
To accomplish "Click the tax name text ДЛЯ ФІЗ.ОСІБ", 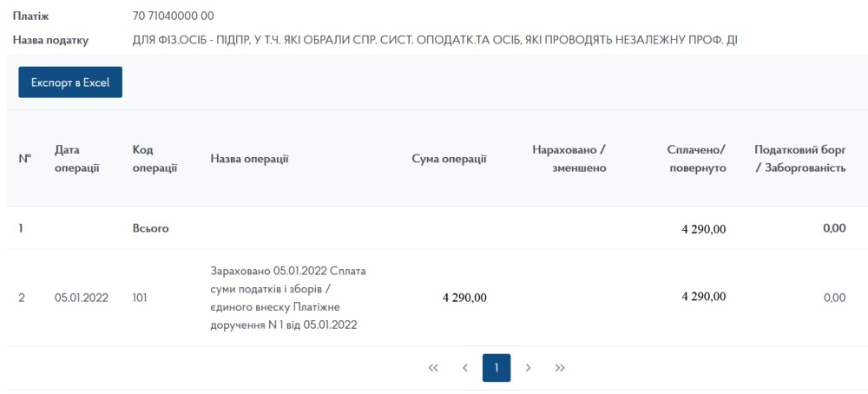I will pos(434,40).
